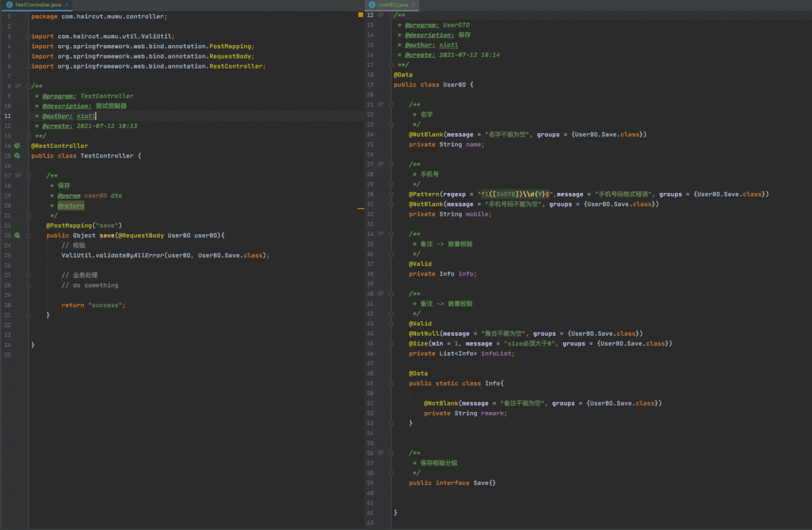Viewport: 812px width, 530px height.
Task: Click the @RequestBody annotation in save signature
Action: coord(141,235)
